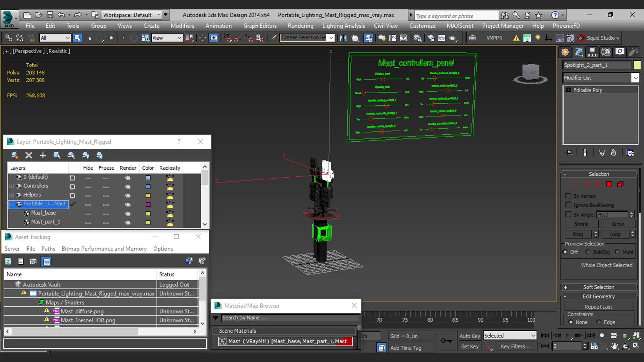The width and height of the screenshot is (644, 362).
Task: Open the Utilities hammer panel tab
Action: tap(633, 52)
